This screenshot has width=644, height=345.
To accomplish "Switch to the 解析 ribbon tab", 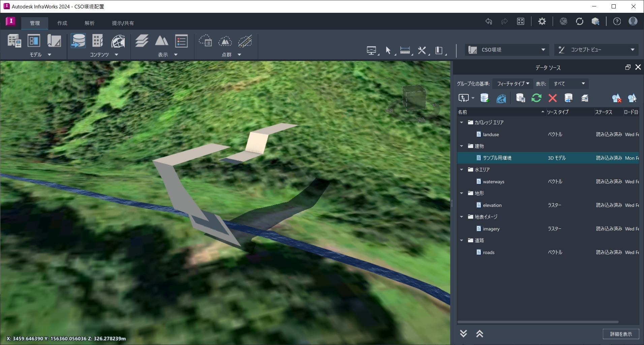I will point(89,23).
